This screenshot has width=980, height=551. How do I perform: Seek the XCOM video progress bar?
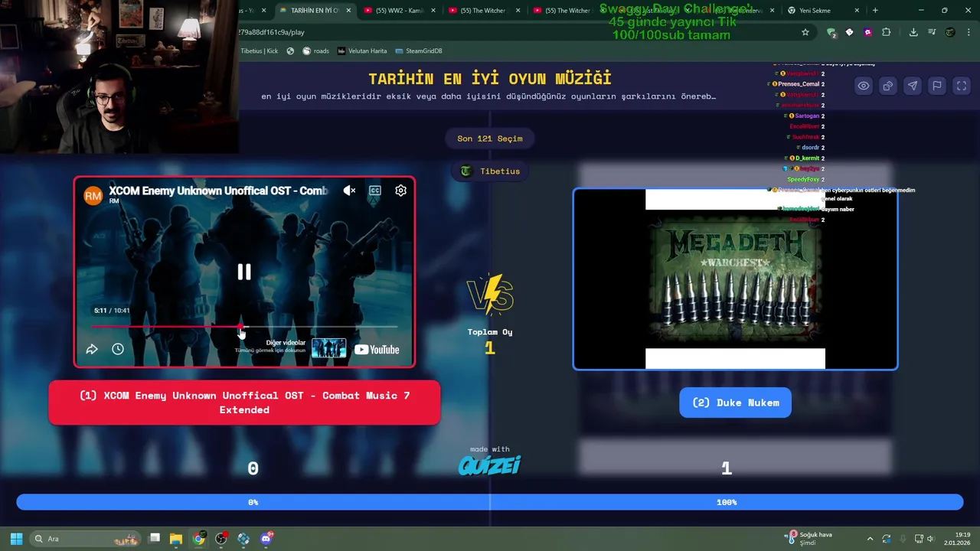tap(244, 327)
